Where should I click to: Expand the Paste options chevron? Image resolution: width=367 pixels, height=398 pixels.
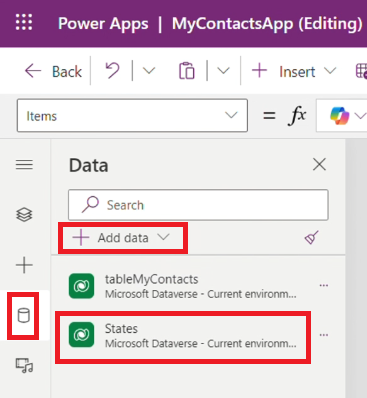(223, 71)
